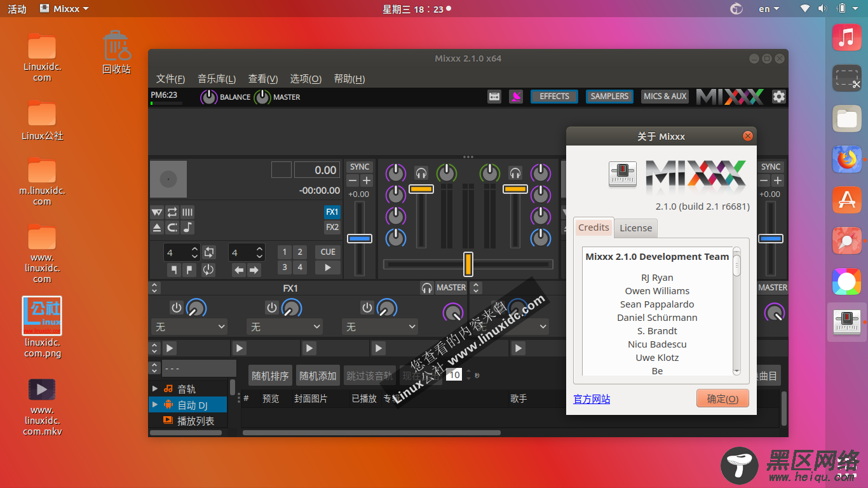
Task: Toggle deck 1 FX1 assignment button
Action: pyautogui.click(x=332, y=212)
